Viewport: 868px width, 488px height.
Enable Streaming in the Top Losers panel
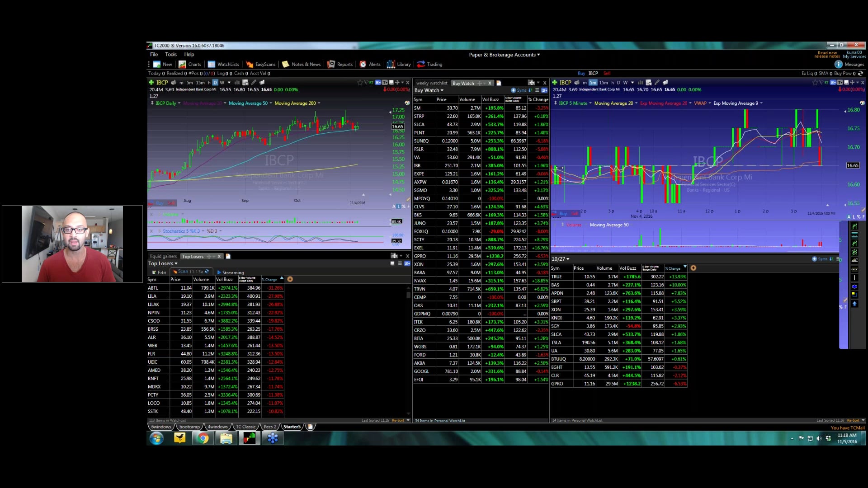click(231, 272)
